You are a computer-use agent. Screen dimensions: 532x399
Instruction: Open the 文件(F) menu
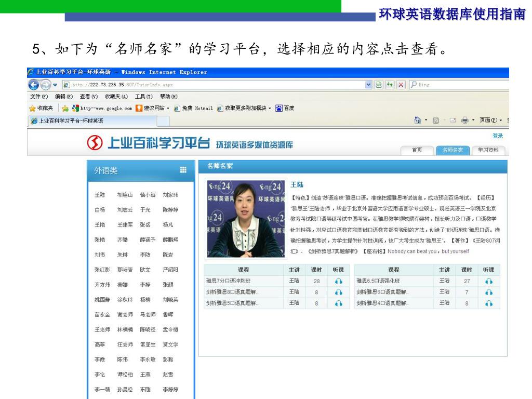(x=39, y=96)
